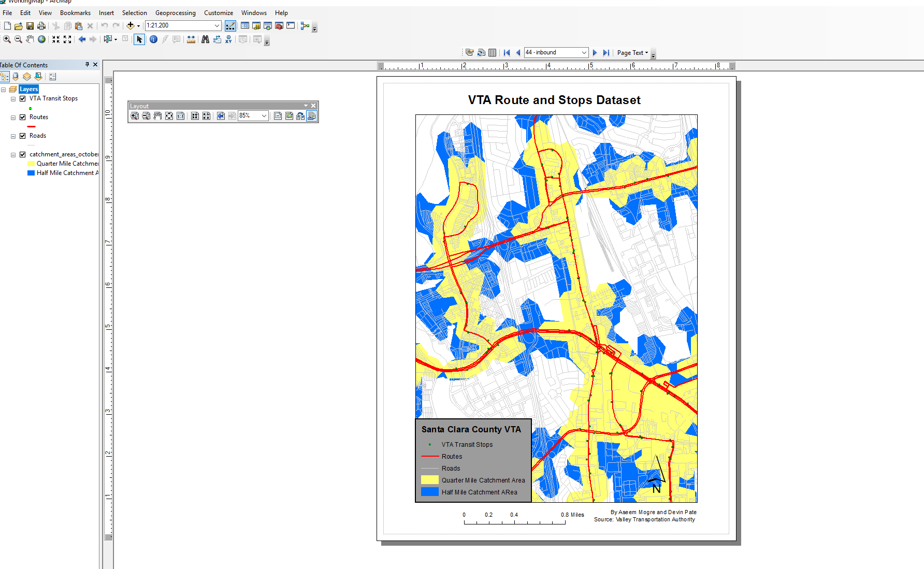Launch the ModelBuilder window

[305, 25]
